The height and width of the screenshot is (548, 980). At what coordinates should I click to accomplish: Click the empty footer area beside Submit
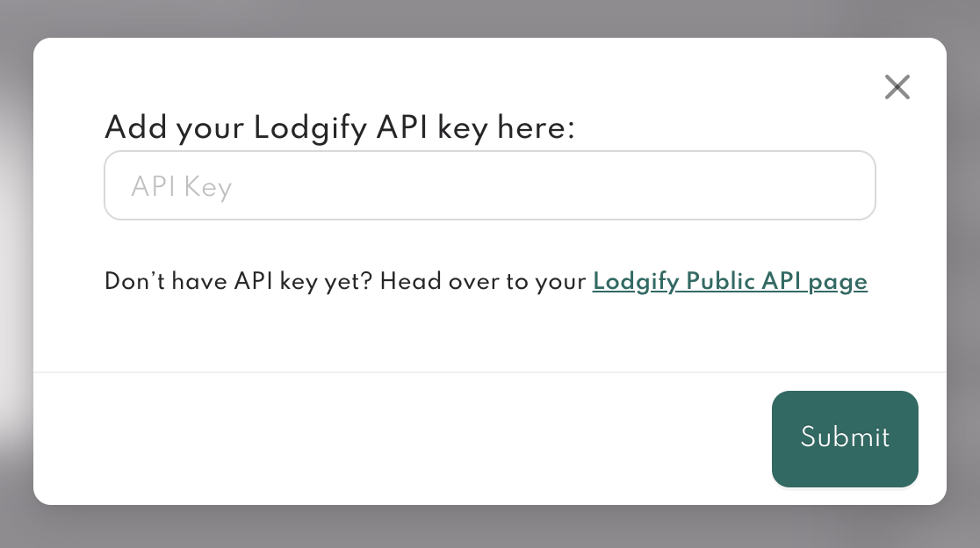pyautogui.click(x=395, y=439)
